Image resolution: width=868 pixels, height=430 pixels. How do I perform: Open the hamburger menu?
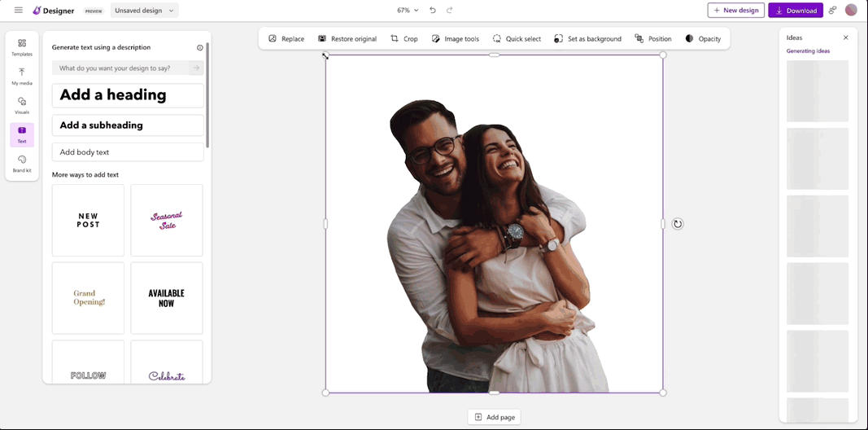pyautogui.click(x=19, y=11)
